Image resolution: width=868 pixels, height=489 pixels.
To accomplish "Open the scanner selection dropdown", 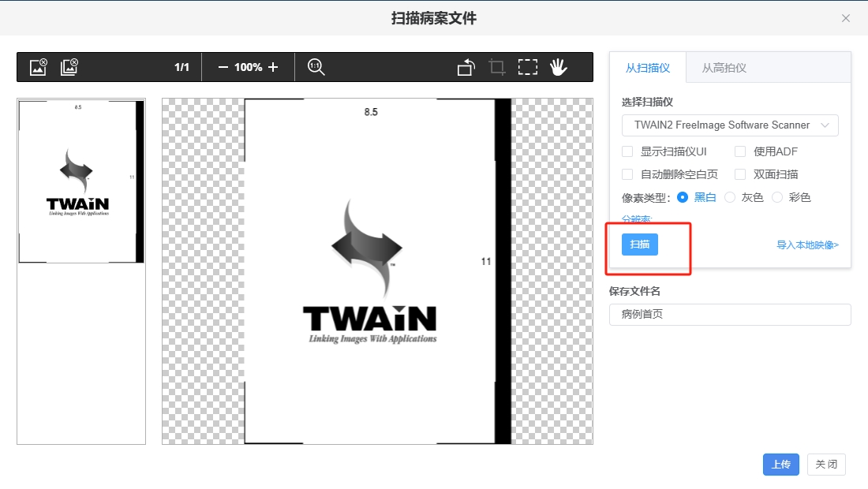I will (729, 125).
